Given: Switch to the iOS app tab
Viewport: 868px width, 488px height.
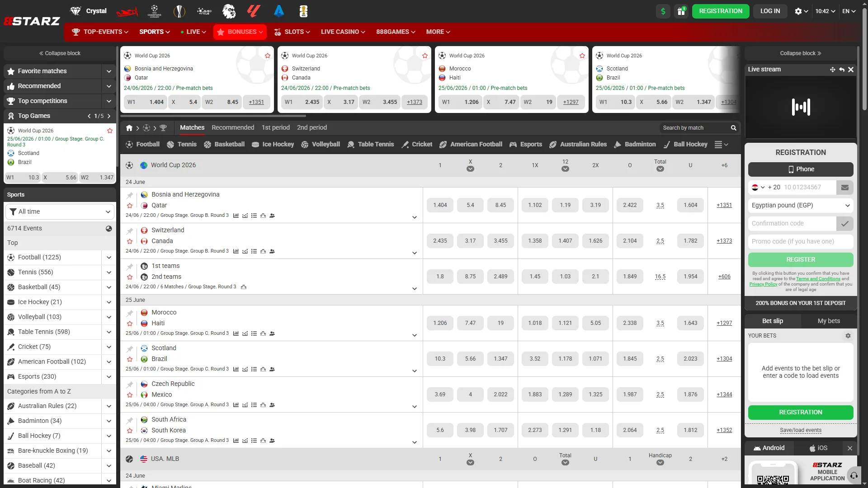Looking at the screenshot, I should click(818, 448).
